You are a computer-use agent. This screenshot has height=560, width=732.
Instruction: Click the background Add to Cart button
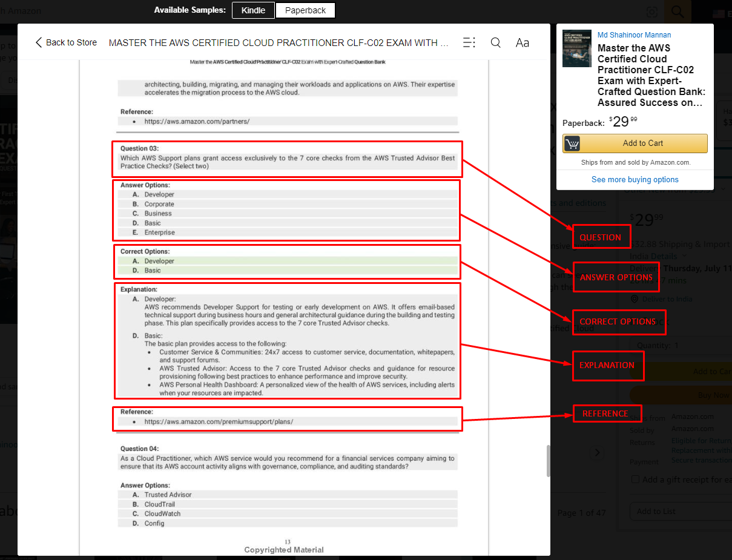[681, 372]
